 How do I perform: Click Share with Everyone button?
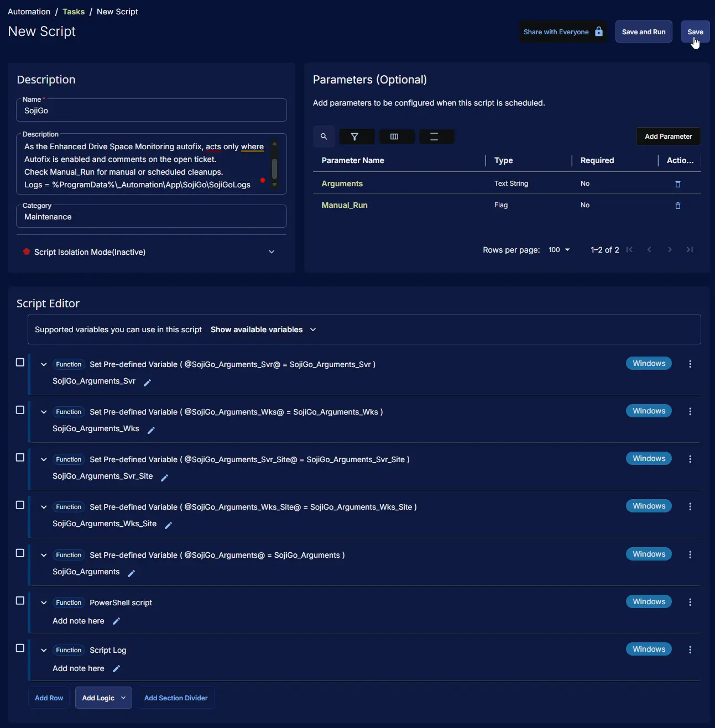point(563,32)
